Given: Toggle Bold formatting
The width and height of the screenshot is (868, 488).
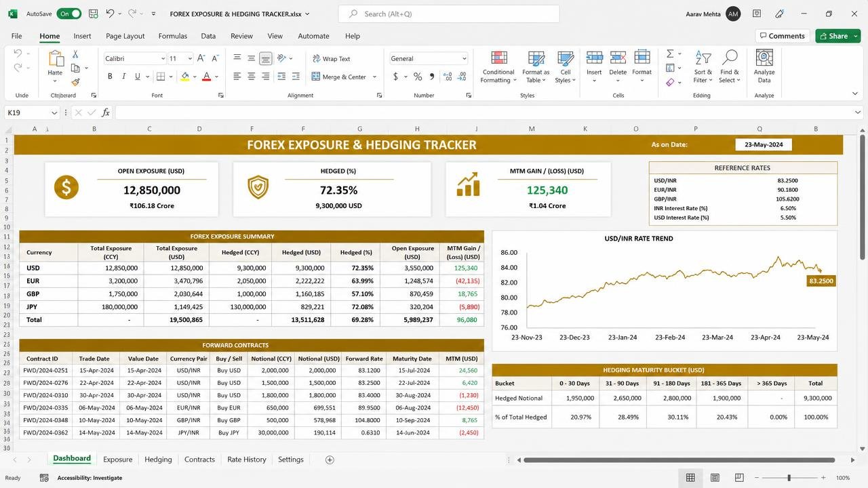Looking at the screenshot, I should (110, 77).
